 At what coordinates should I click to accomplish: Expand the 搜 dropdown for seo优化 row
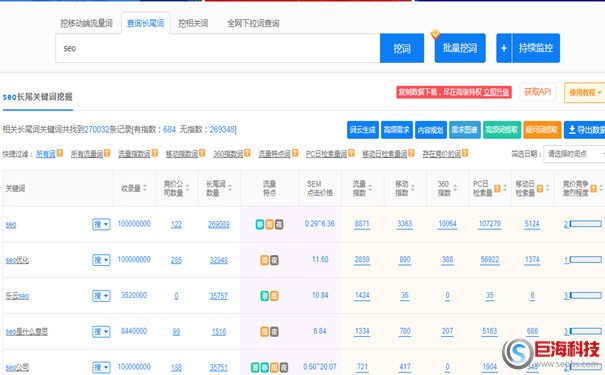tap(101, 260)
